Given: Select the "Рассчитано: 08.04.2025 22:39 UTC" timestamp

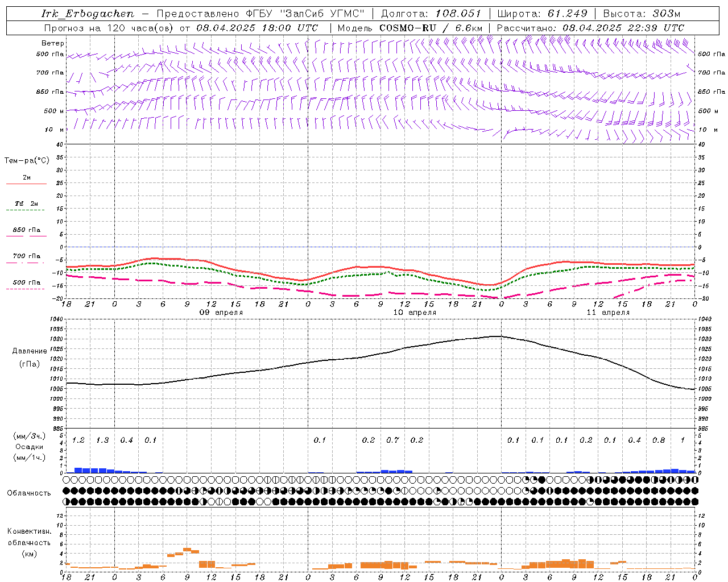Looking at the screenshot, I should point(590,28).
